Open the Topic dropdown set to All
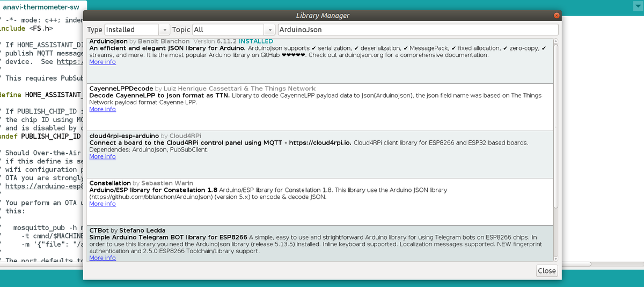 (234, 30)
